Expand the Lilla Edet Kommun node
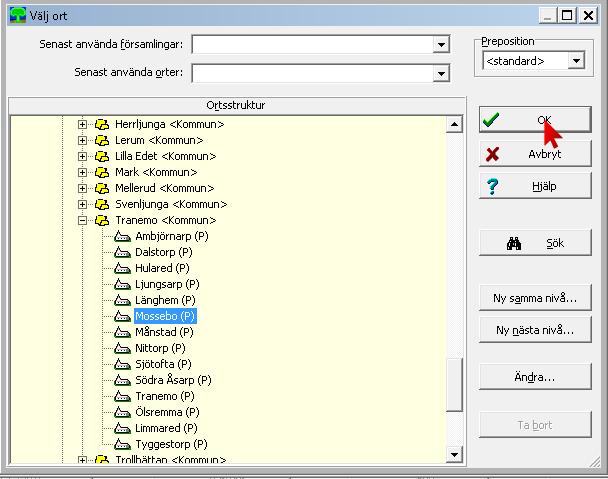This screenshot has width=608, height=479. tap(82, 156)
